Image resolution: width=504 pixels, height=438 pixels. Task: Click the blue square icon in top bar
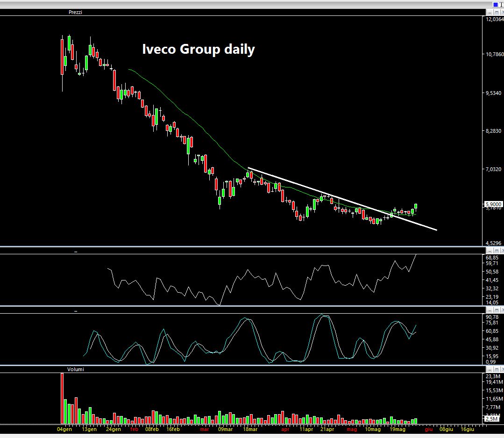click(x=495, y=4)
